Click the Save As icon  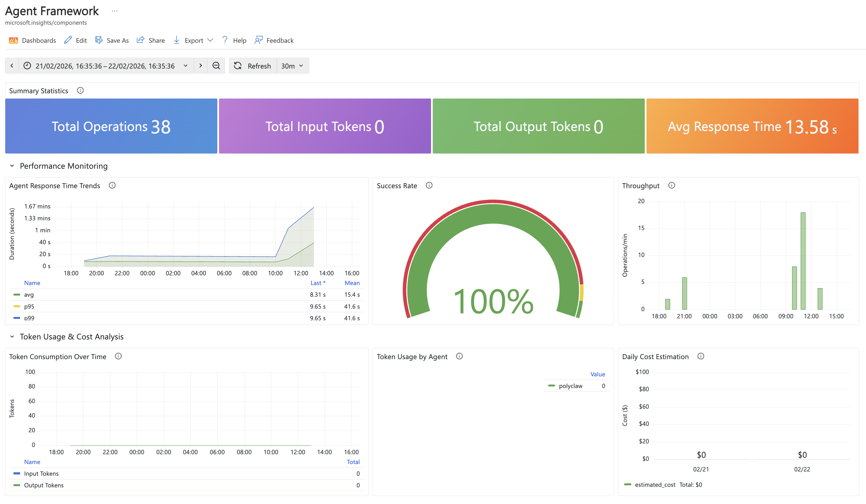[99, 40]
